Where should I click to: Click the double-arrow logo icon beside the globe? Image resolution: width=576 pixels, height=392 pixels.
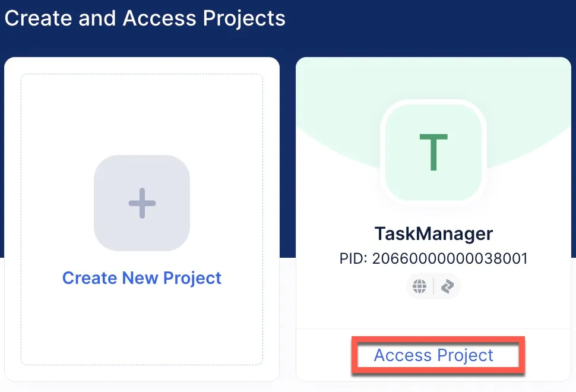[x=448, y=286]
